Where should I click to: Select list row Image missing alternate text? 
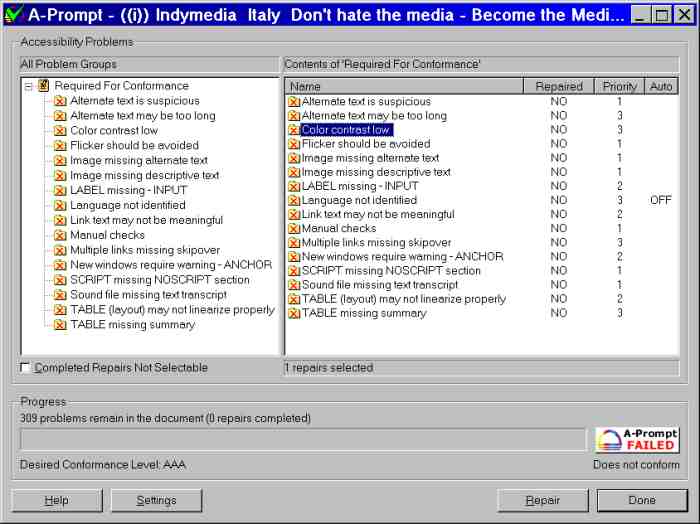click(371, 158)
